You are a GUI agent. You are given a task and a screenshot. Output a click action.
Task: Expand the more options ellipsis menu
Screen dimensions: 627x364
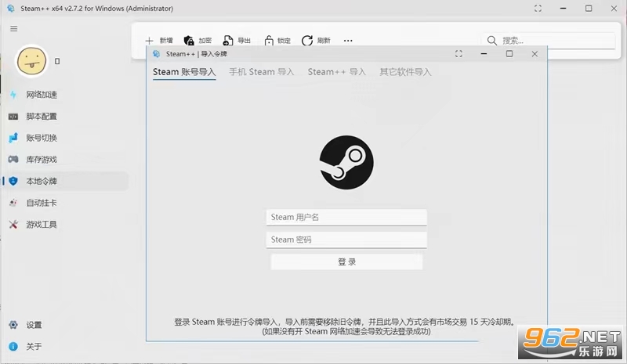coord(348,41)
